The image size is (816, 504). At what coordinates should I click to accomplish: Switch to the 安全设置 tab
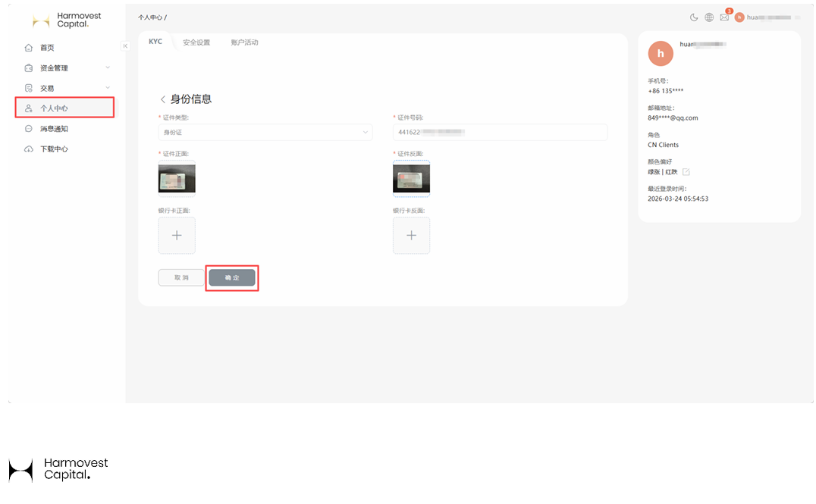(x=196, y=42)
